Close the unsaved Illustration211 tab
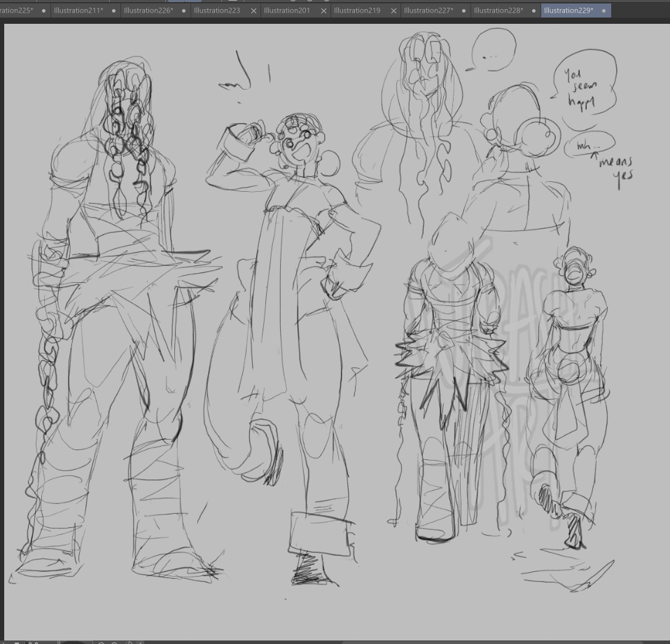670x644 pixels. click(x=113, y=11)
